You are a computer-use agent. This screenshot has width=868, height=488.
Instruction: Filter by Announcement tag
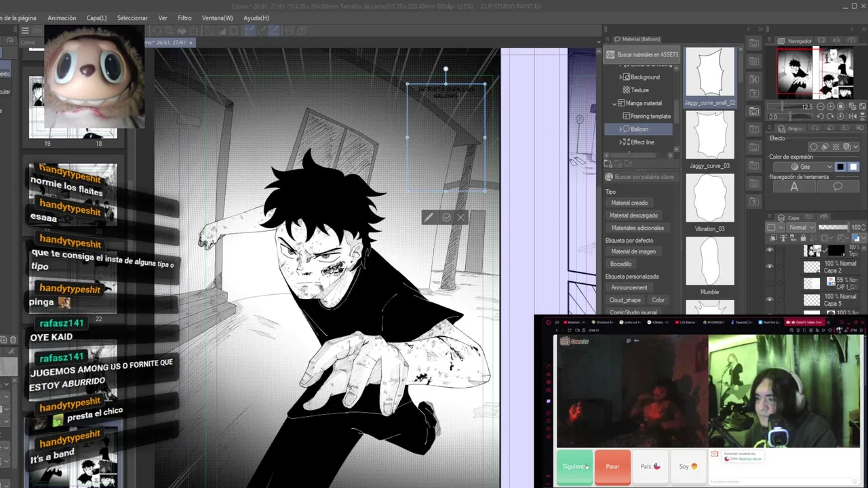pos(629,287)
